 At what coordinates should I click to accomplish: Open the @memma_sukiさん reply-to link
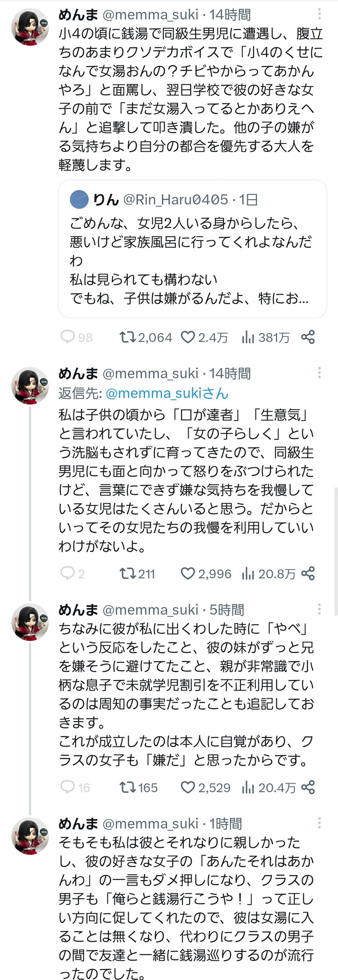(x=167, y=393)
